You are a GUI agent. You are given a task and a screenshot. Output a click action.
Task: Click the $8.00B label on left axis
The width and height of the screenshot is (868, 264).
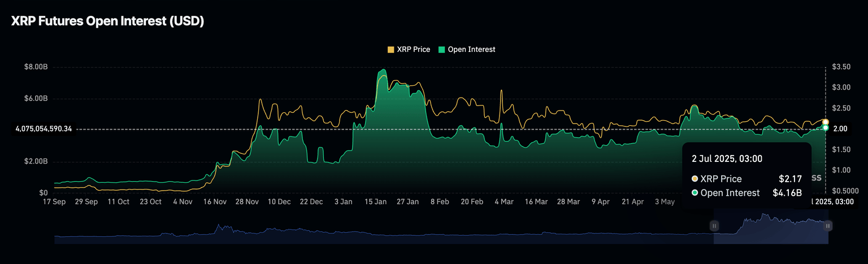click(x=36, y=67)
